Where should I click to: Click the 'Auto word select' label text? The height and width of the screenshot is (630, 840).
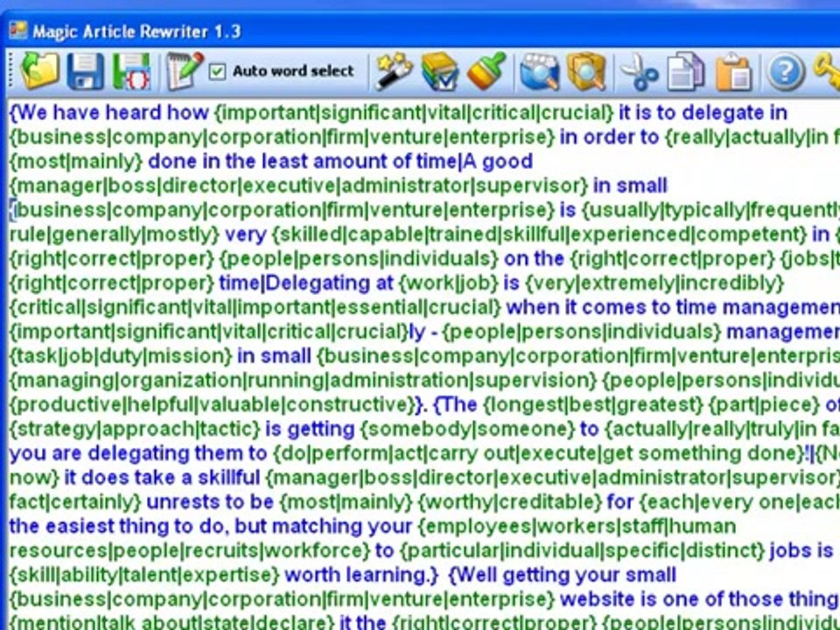[293, 71]
